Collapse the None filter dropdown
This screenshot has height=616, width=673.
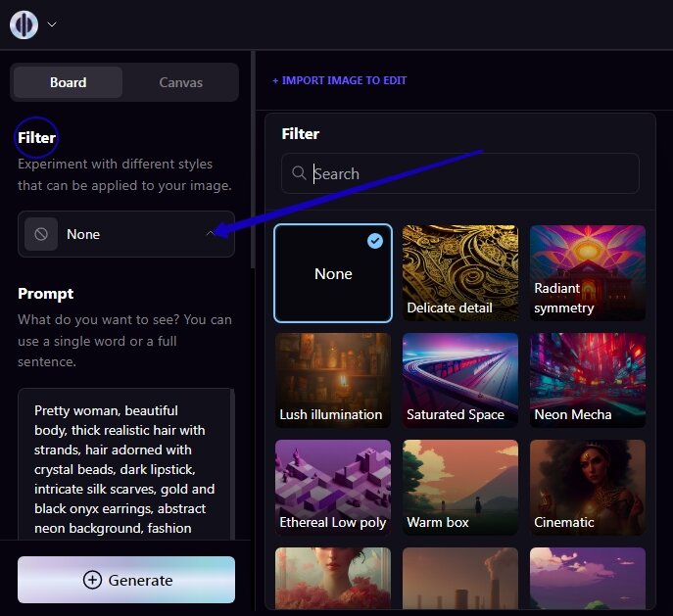(x=126, y=234)
